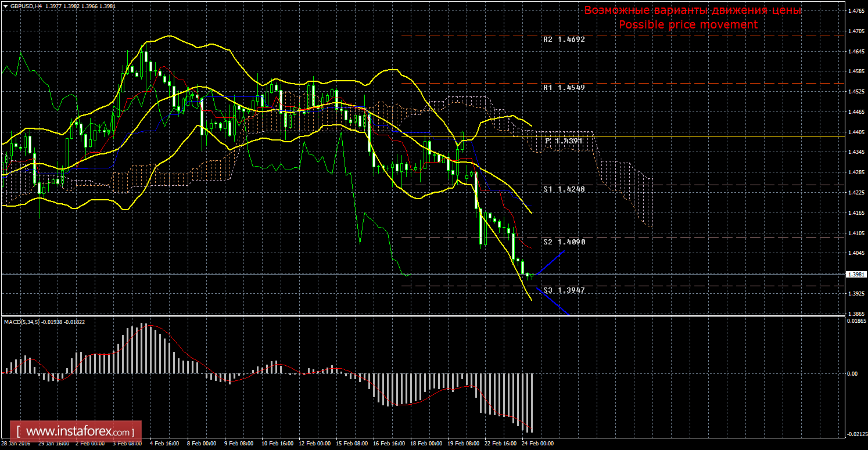Click the 'Possible price movement' heading
This screenshot has height=450, width=868.
[x=688, y=25]
